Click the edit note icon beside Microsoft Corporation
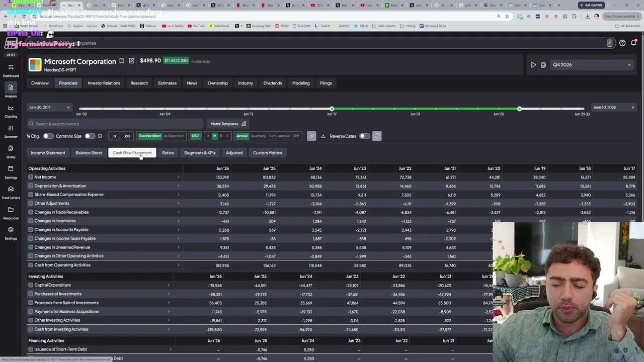Image resolution: width=644 pixels, height=362 pixels. (131, 61)
